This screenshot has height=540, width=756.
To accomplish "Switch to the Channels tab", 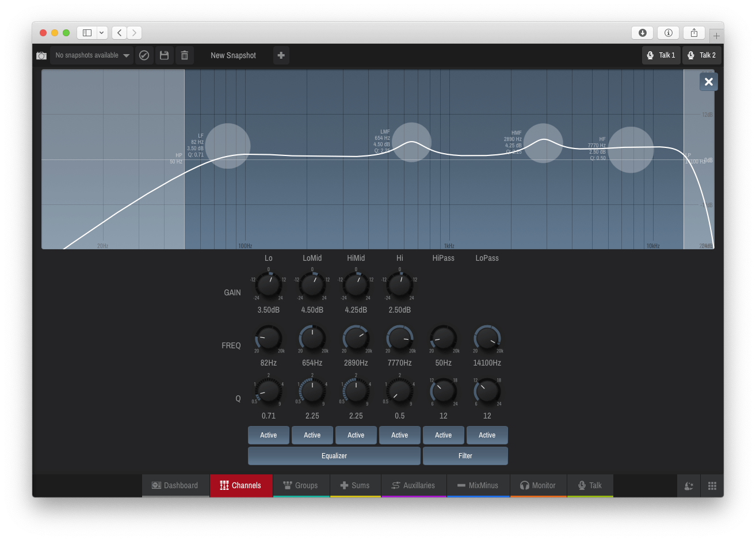I will [x=241, y=485].
